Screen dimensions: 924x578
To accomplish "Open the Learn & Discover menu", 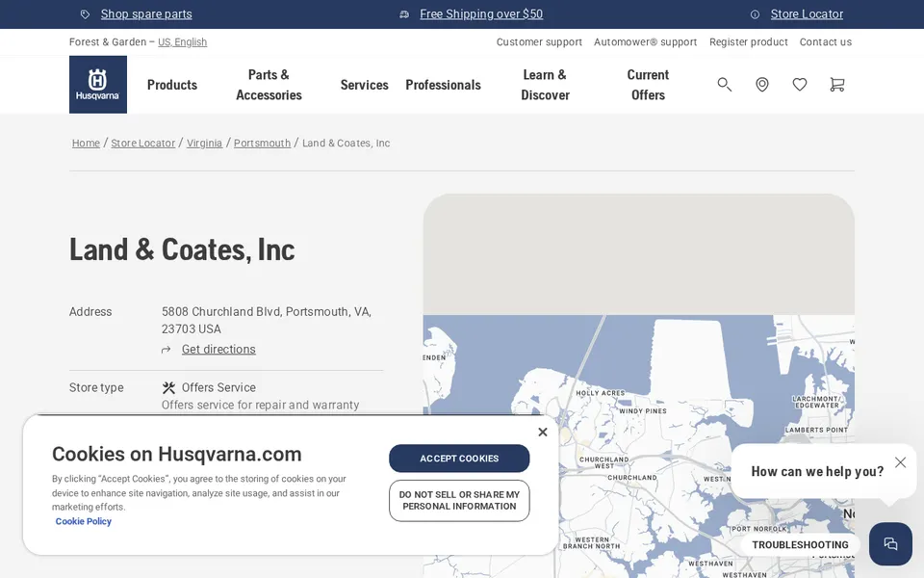I will coord(545,85).
